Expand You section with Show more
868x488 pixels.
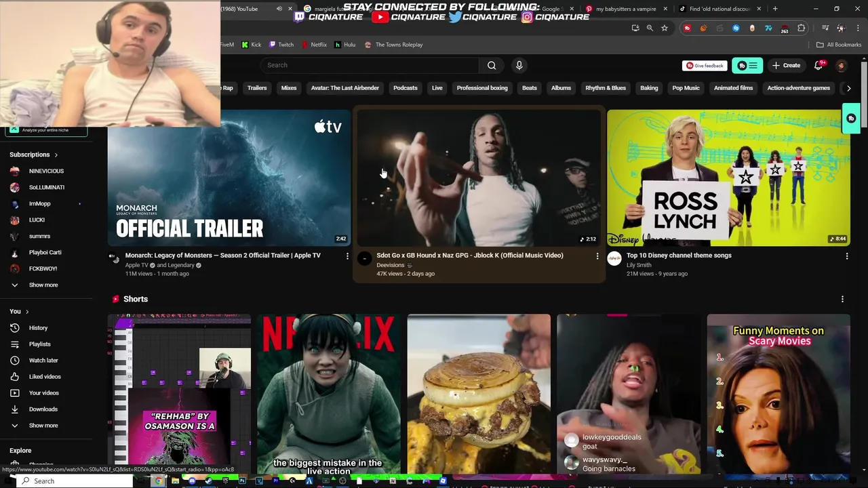46,426
